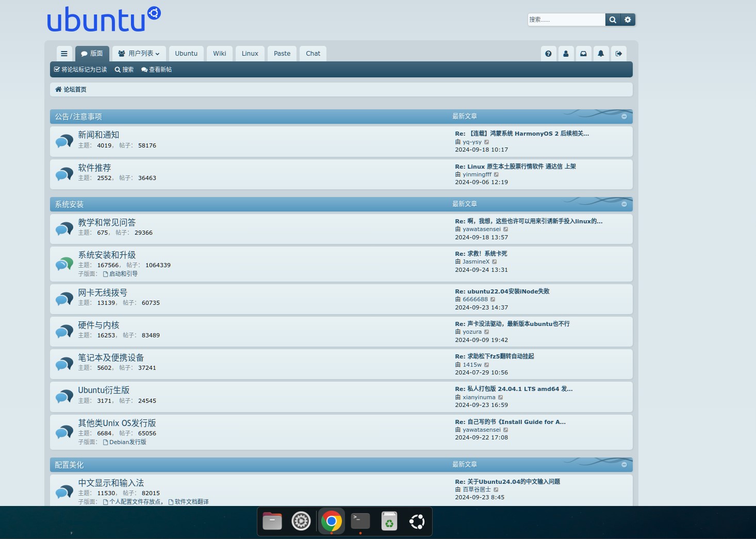Image resolution: width=756 pixels, height=539 pixels.
Task: Collapse the 公告/注意事项 category
Action: [624, 117]
